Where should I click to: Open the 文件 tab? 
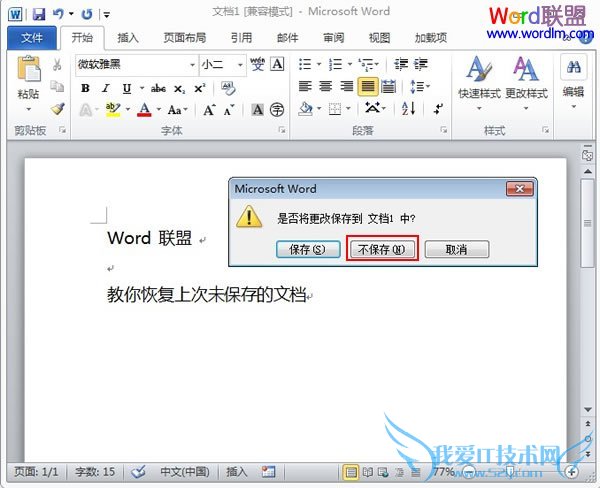click(32, 38)
